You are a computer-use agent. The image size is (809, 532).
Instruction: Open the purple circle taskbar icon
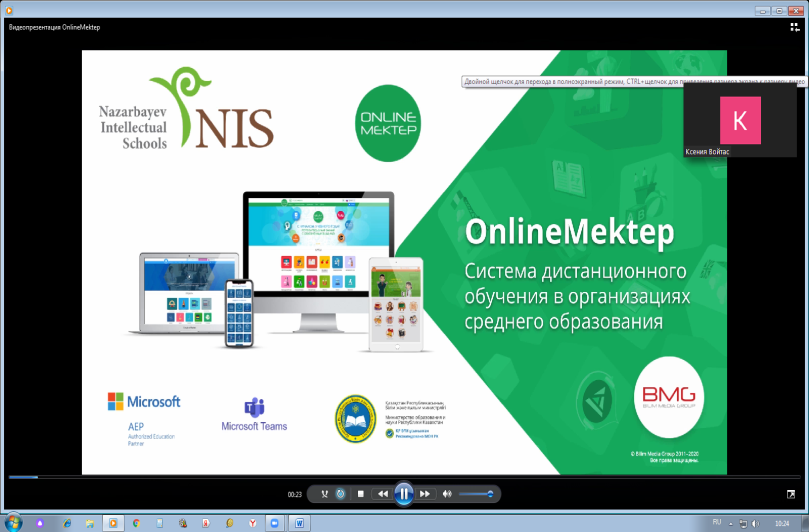(x=40, y=523)
